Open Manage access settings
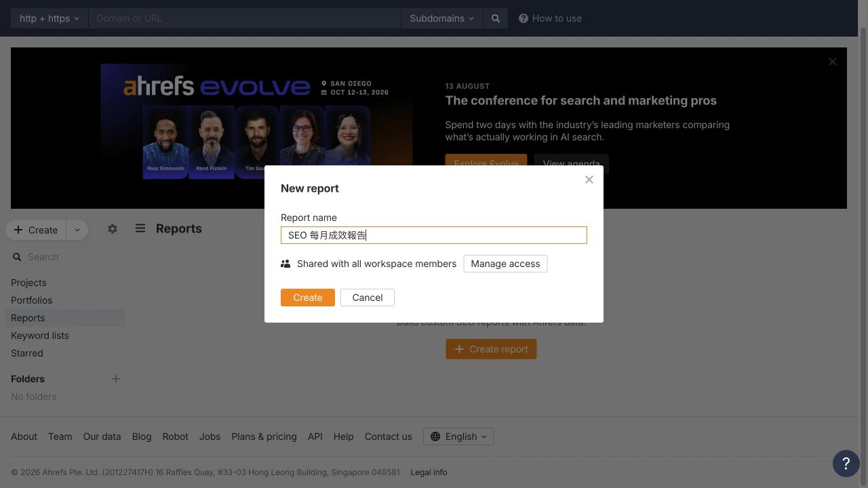The height and width of the screenshot is (488, 868). [x=505, y=264]
